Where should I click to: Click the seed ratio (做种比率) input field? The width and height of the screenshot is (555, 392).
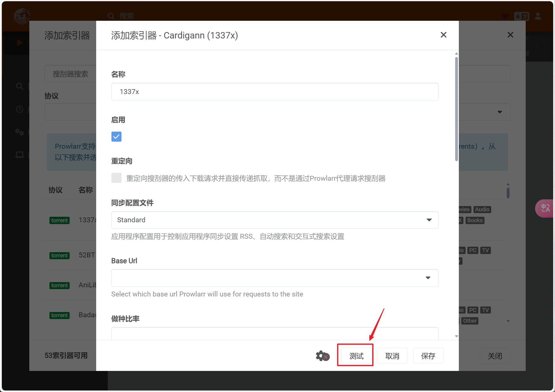coord(275,334)
